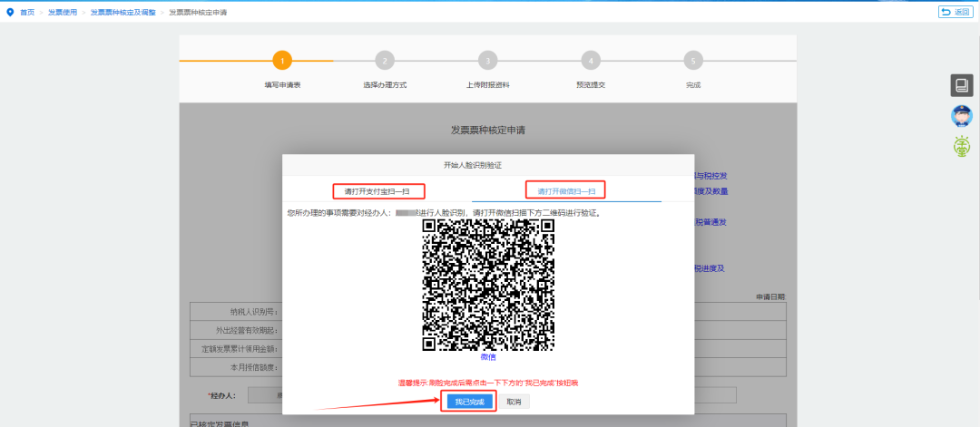Viewport: 980px width, 427px height.
Task: Open the police officer avatar assistant
Action: pyautogui.click(x=962, y=115)
